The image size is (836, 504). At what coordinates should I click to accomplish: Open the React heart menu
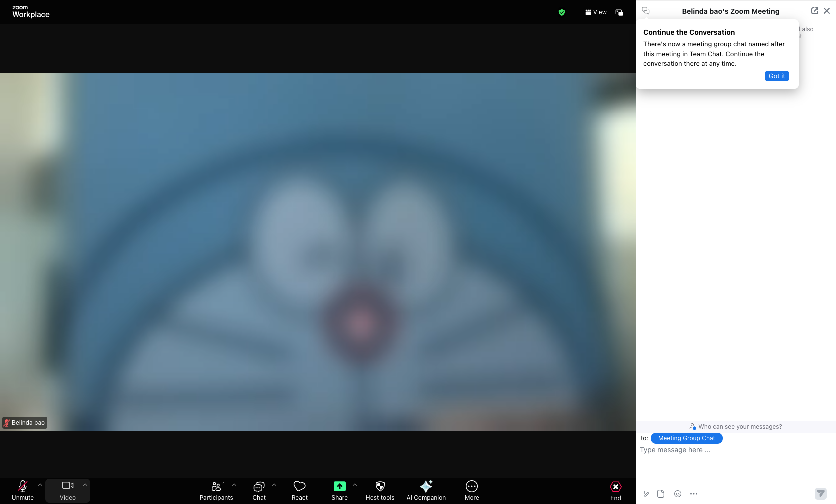pos(300,490)
